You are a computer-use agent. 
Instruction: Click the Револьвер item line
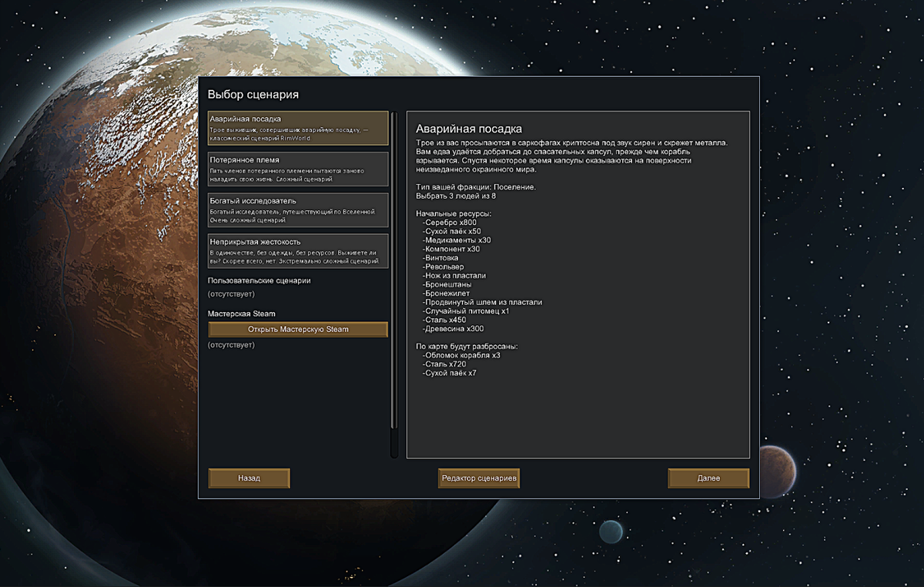tap(444, 267)
